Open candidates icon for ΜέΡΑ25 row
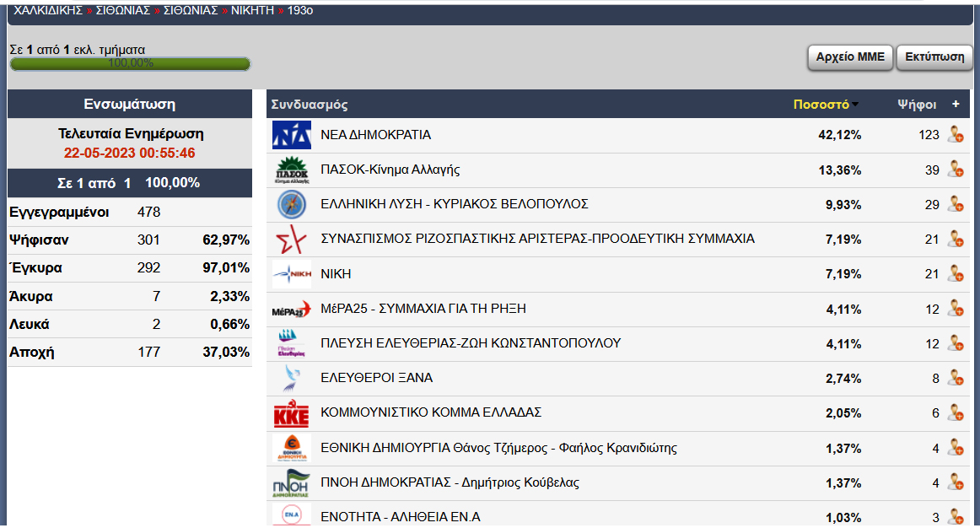 955,309
